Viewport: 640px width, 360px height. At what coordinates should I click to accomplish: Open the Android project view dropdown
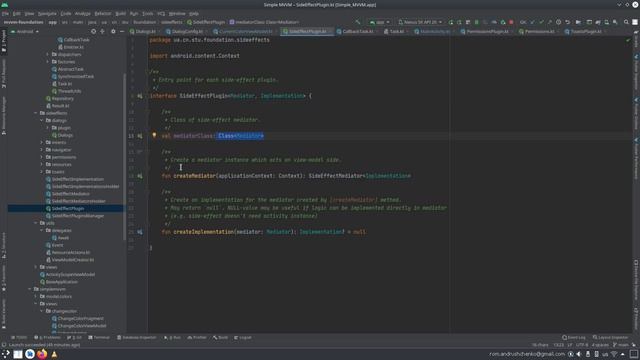click(24, 31)
